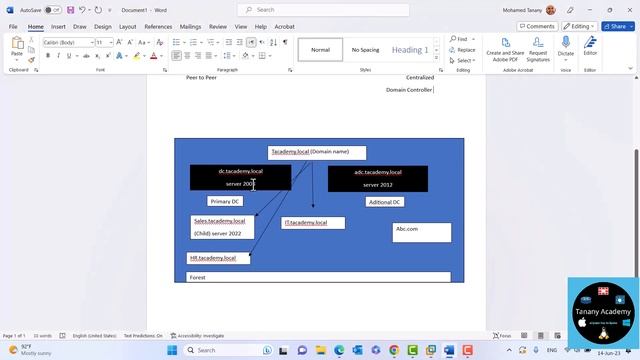Start Dictate microphone

[x=566, y=46]
